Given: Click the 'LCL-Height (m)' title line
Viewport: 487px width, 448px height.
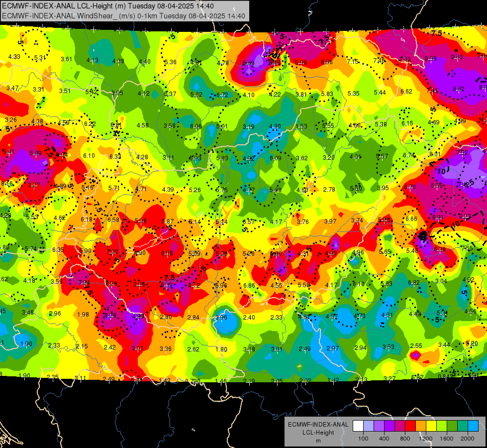Looking at the screenshot, I should coord(107,6).
